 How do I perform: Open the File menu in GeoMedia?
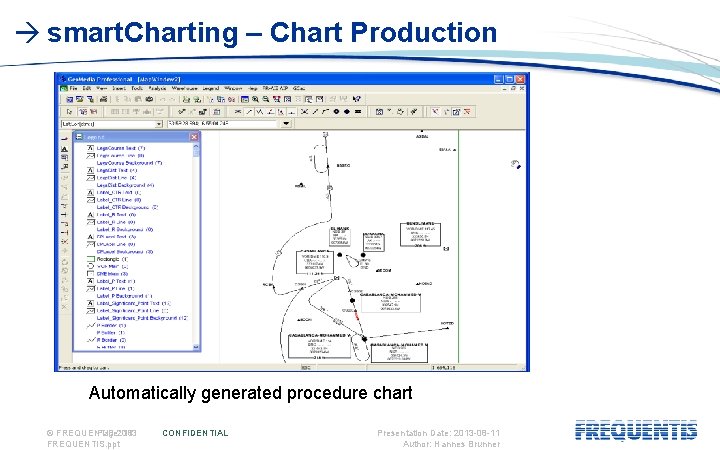tap(73, 88)
